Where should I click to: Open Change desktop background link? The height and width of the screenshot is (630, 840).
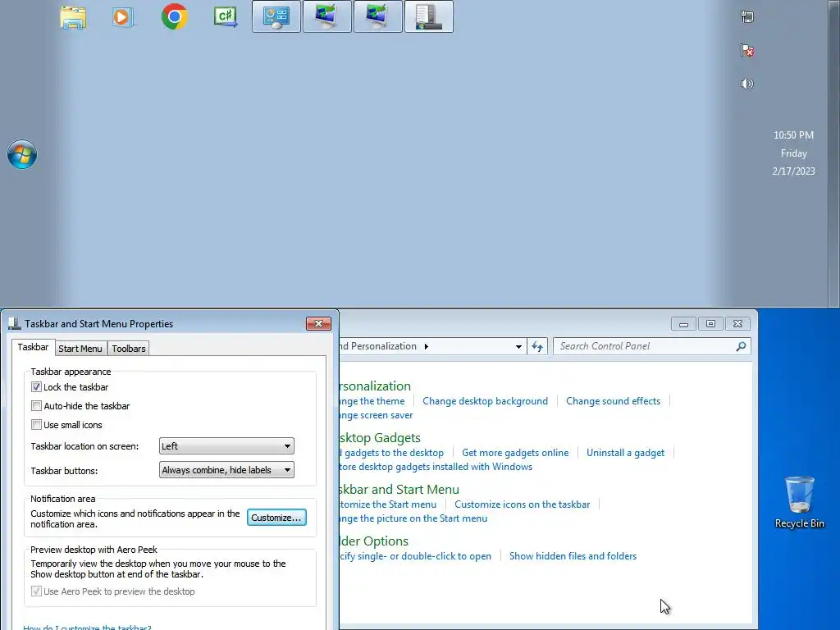pos(486,401)
